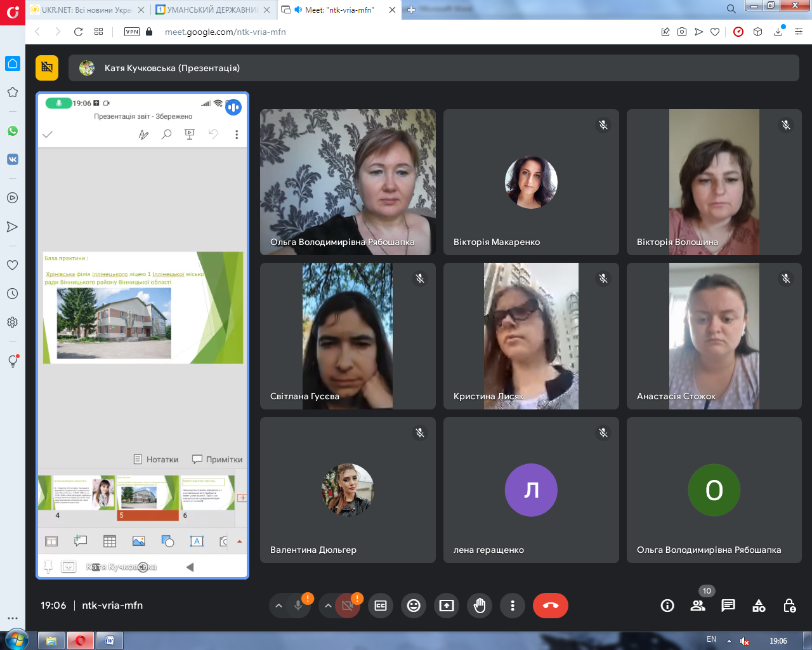Show the participants list
This screenshot has width=812, height=650.
698,606
